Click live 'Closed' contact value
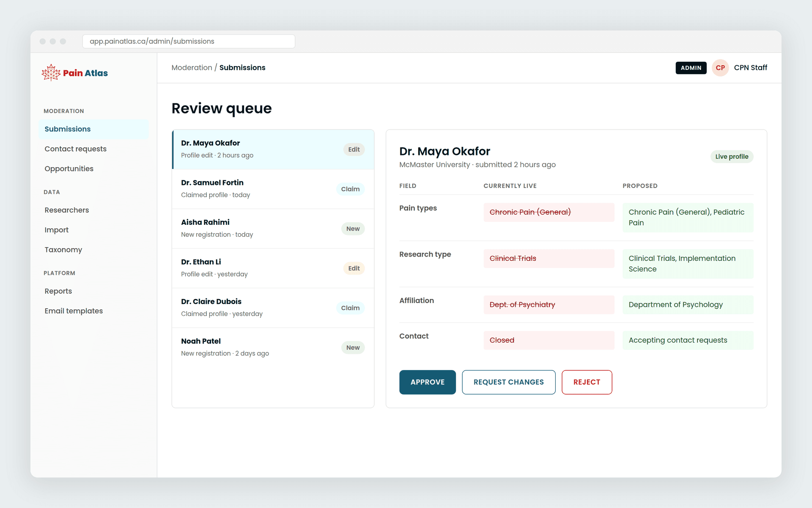 tap(549, 340)
